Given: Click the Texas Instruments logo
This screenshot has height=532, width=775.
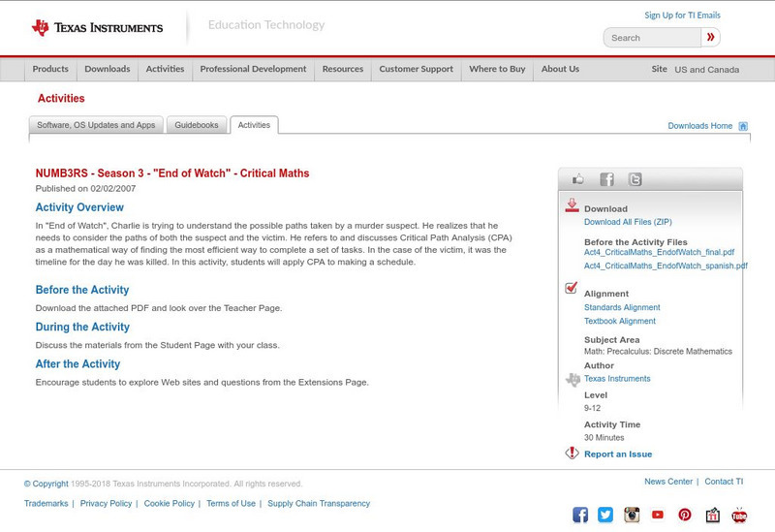Looking at the screenshot, I should [98, 28].
